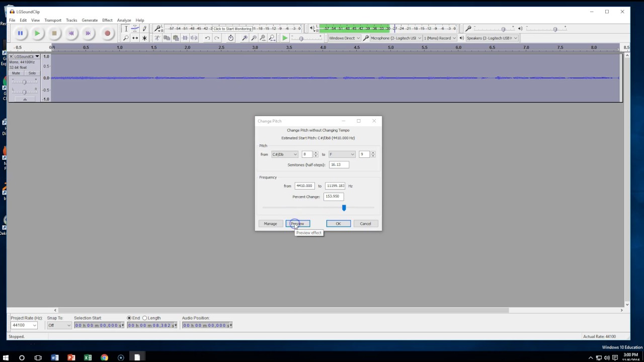Click the Preview button

[x=298, y=224]
